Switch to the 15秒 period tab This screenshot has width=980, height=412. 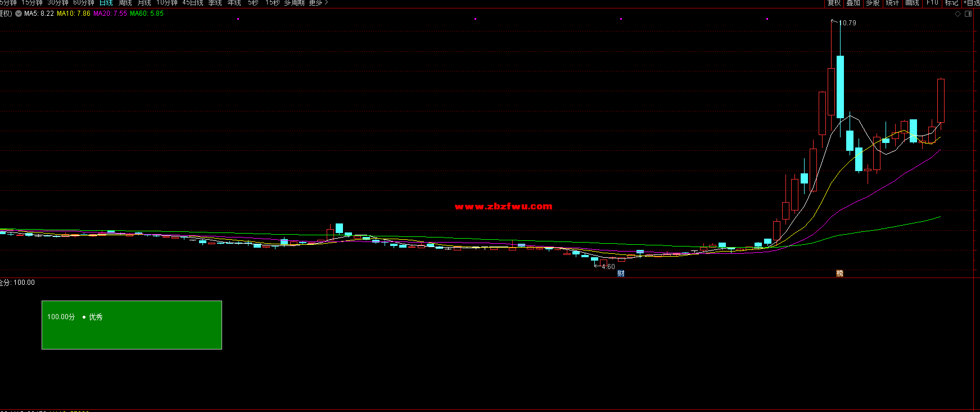273,3
